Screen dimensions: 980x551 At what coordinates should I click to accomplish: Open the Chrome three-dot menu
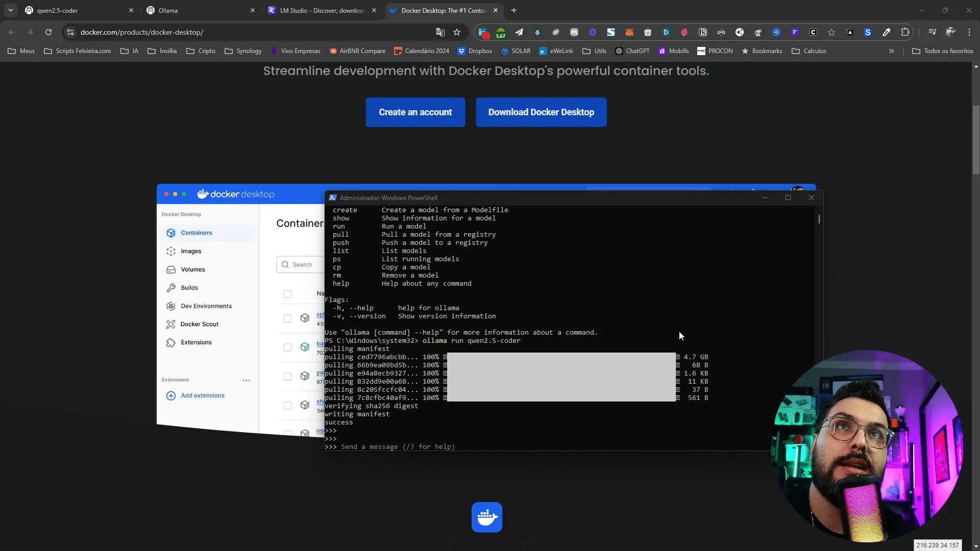click(969, 32)
